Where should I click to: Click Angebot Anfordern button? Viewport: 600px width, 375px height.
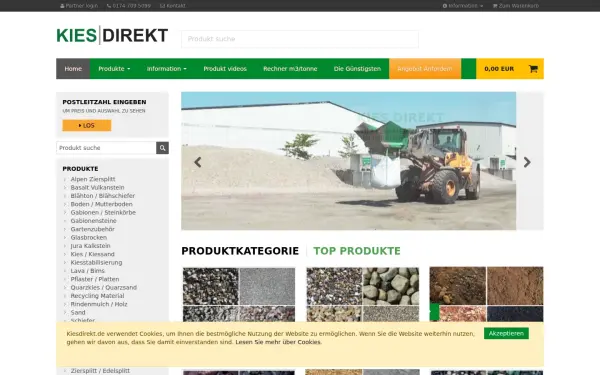pos(425,69)
